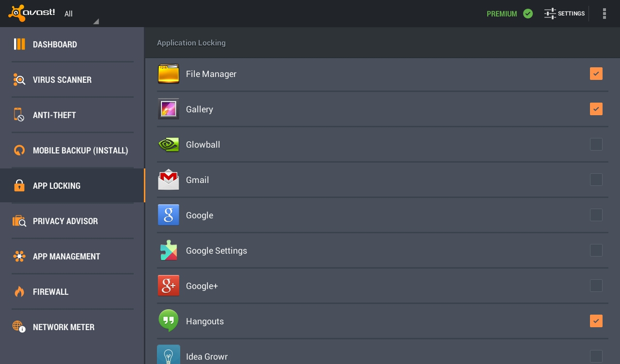This screenshot has height=364, width=620.
Task: Click the Google+ app icon
Action: coord(169,286)
